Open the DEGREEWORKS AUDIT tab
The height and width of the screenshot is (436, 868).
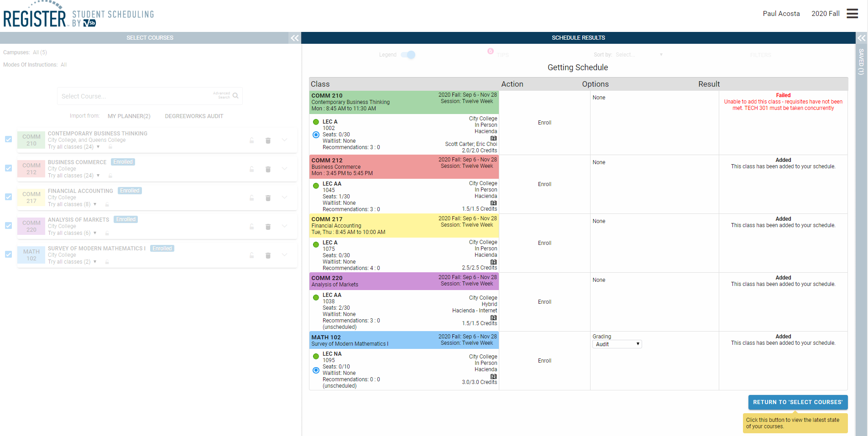pyautogui.click(x=194, y=116)
